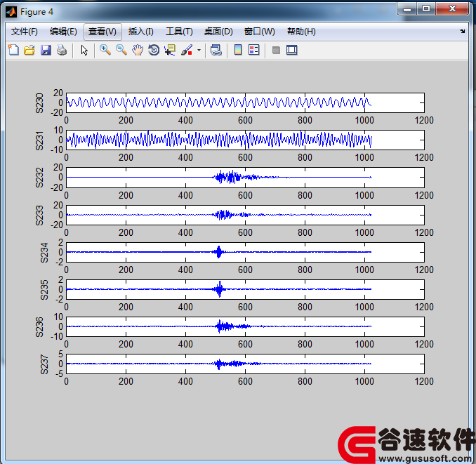Open the 帮助(H) menu
476x464 pixels.
point(301,32)
